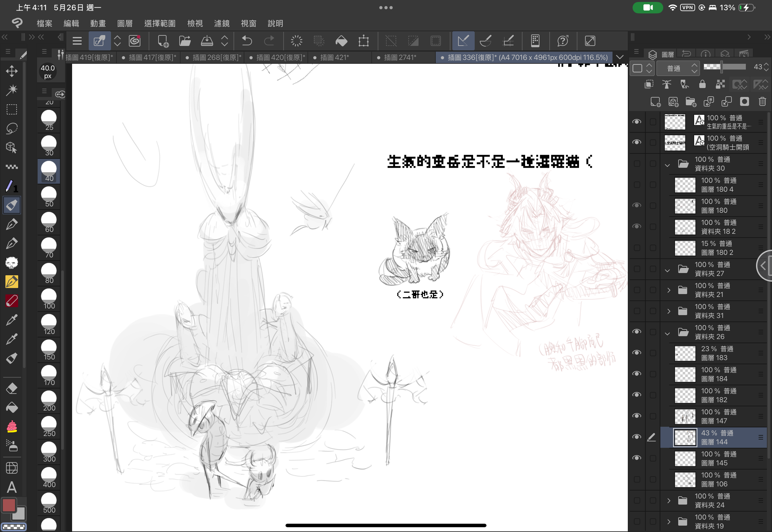Toggle visibility of 圖層 145
The image size is (772, 532).
tap(637, 458)
